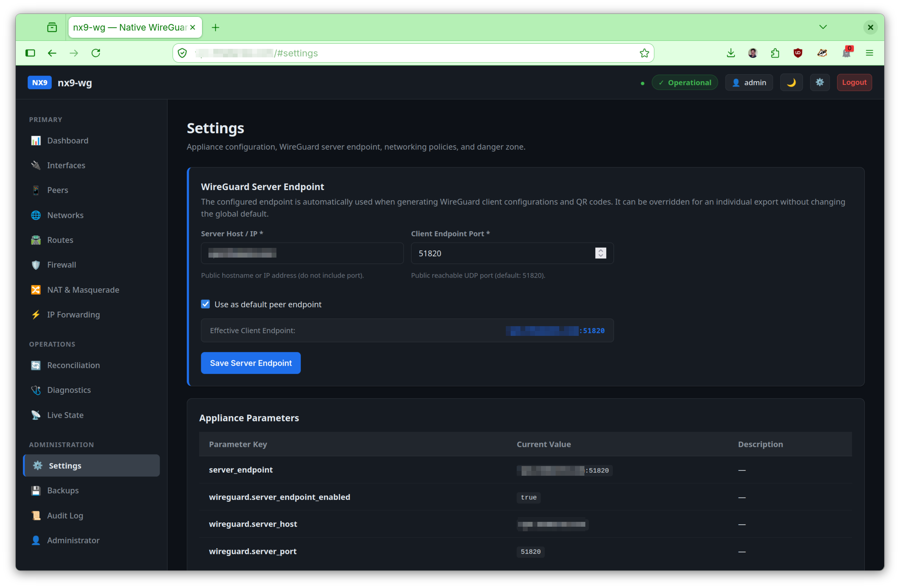The image size is (900, 588).
Task: Focus the Server Host / IP field
Action: pyautogui.click(x=302, y=253)
